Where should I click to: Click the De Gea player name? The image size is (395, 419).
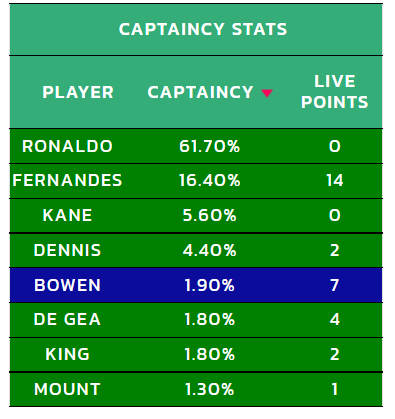pos(67,319)
